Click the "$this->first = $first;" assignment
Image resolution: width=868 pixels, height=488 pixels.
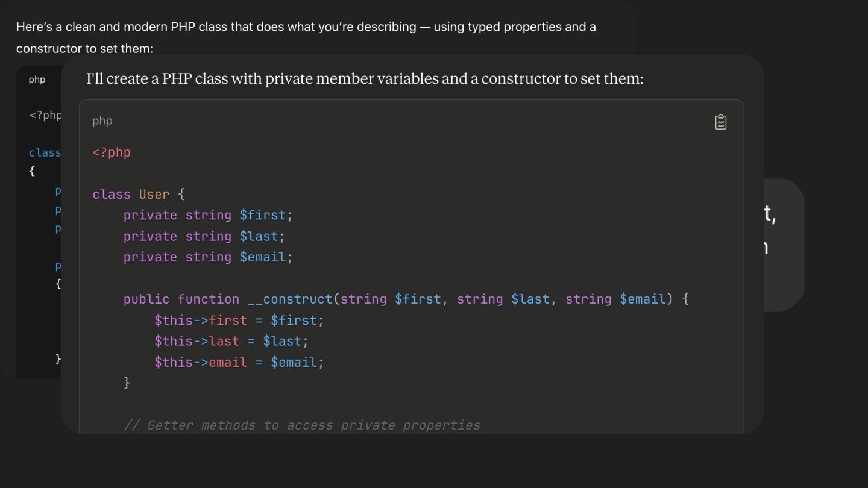tap(239, 321)
